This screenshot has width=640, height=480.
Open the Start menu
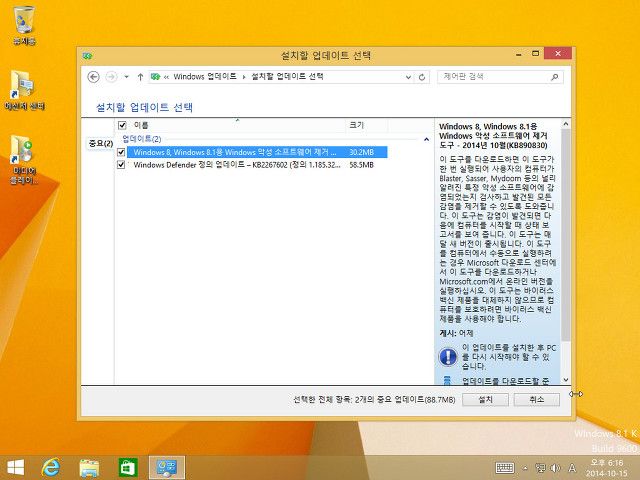[16, 467]
